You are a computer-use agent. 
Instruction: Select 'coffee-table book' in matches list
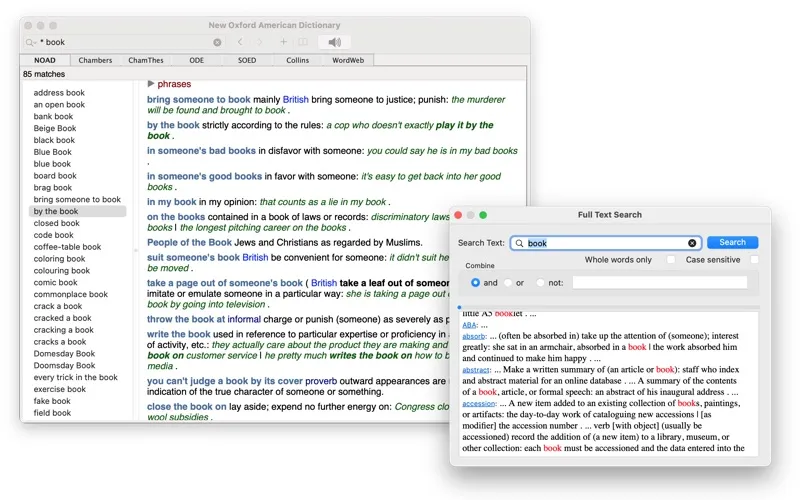67,247
